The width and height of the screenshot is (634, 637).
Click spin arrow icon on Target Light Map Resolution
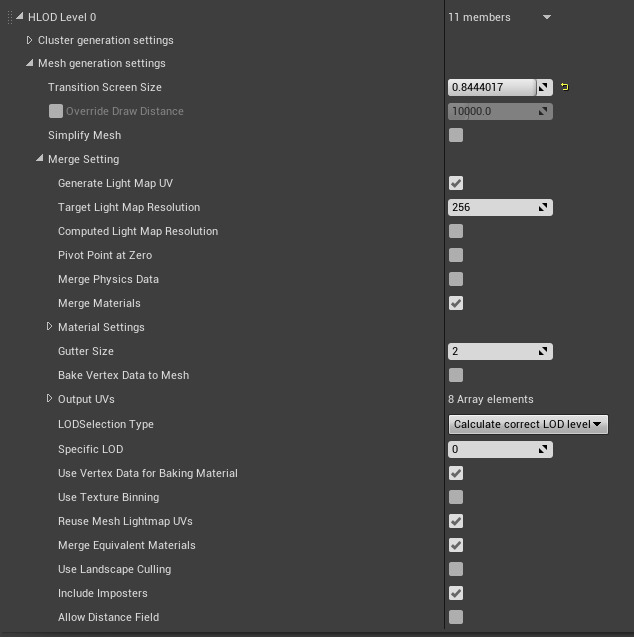click(x=544, y=207)
